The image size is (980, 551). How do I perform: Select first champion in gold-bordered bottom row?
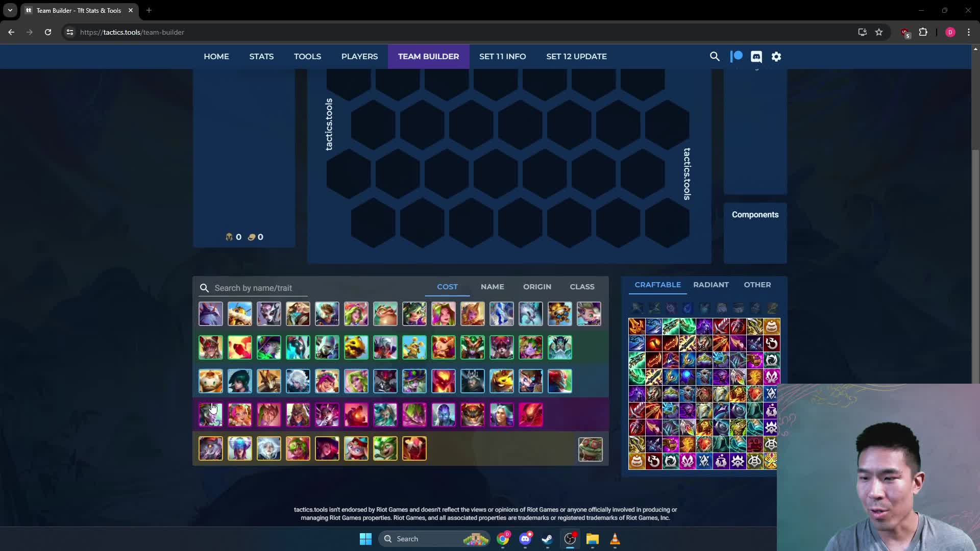click(211, 449)
